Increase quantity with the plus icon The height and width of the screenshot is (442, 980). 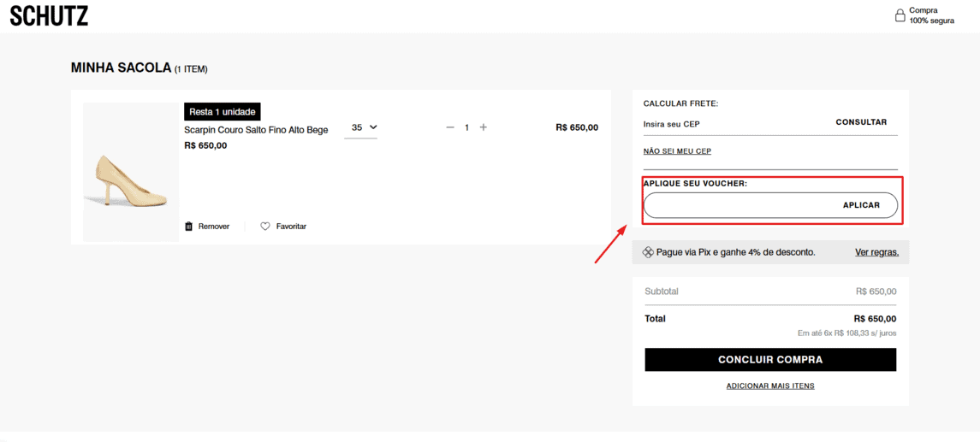[484, 127]
